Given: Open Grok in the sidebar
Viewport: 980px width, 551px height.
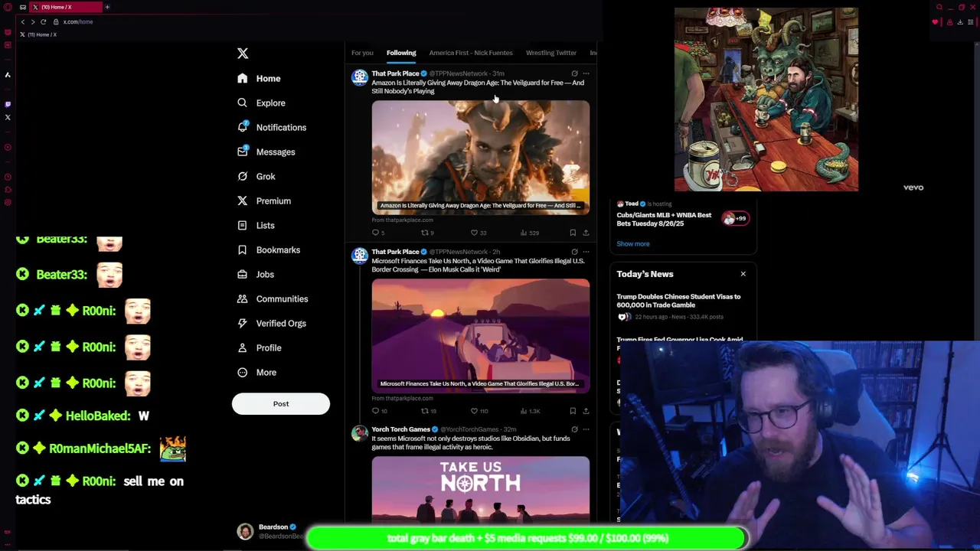Looking at the screenshot, I should (256, 176).
